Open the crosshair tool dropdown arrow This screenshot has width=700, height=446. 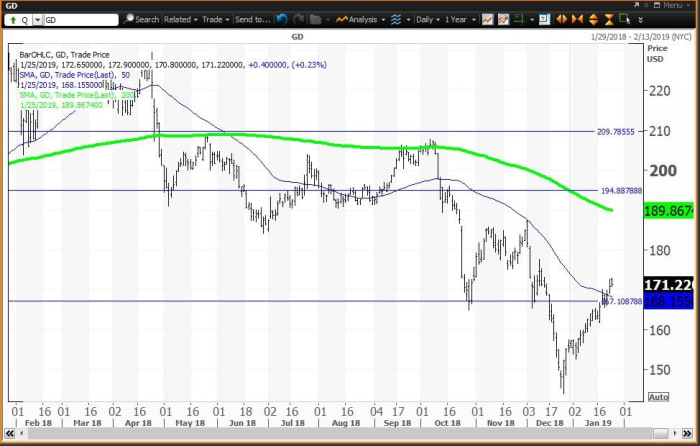[x=531, y=20]
